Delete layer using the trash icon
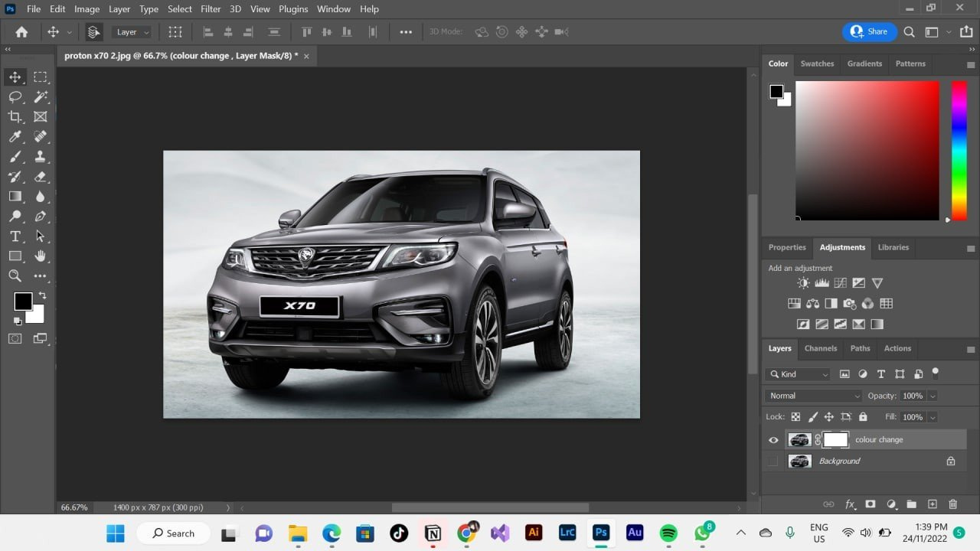 point(952,504)
